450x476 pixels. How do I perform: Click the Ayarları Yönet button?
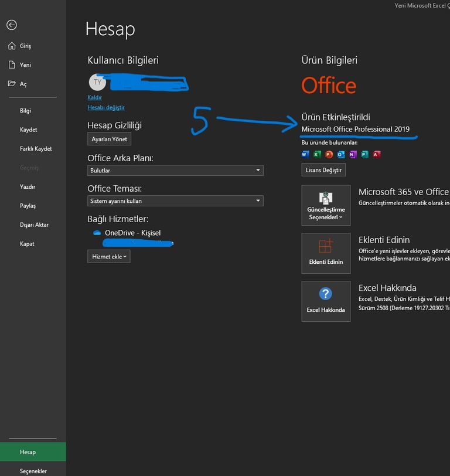tap(109, 139)
